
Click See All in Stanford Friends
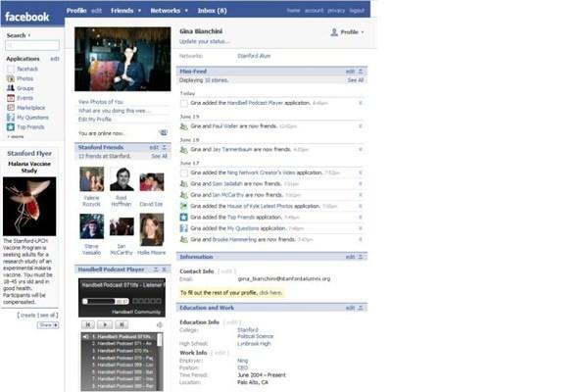click(159, 156)
